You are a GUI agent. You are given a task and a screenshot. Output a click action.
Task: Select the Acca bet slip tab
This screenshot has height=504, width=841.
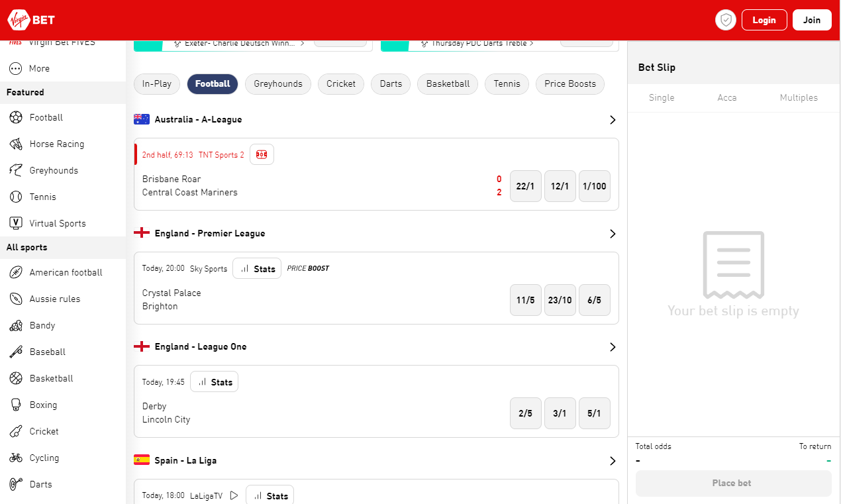pyautogui.click(x=727, y=97)
